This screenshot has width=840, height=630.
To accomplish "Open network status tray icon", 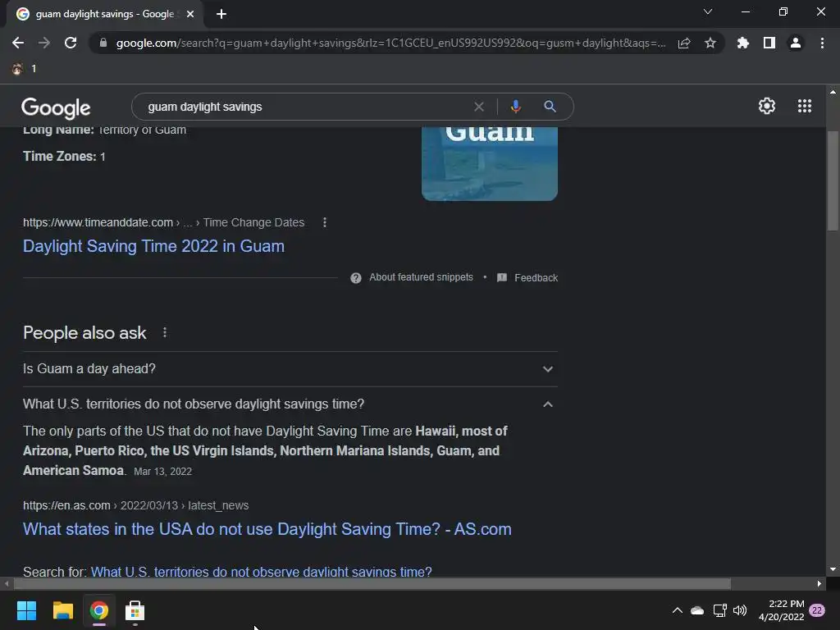I will click(x=719, y=610).
